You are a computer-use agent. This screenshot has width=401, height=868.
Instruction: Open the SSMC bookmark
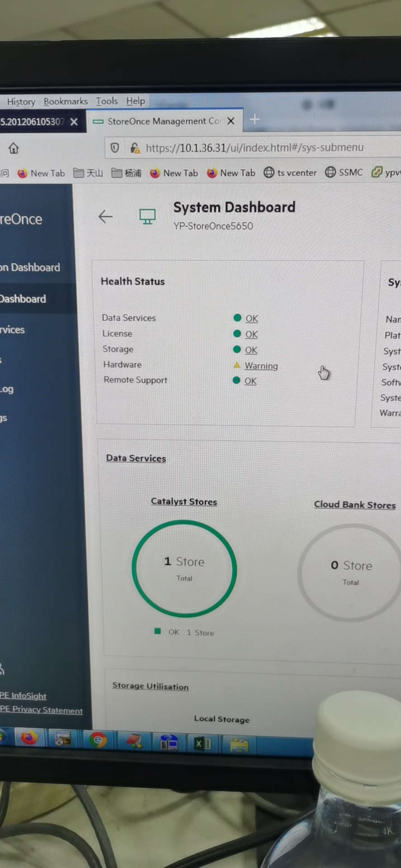pyautogui.click(x=344, y=172)
